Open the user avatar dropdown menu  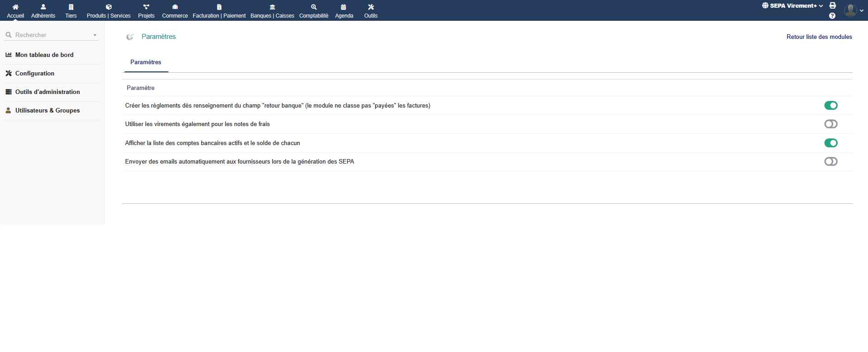click(854, 10)
